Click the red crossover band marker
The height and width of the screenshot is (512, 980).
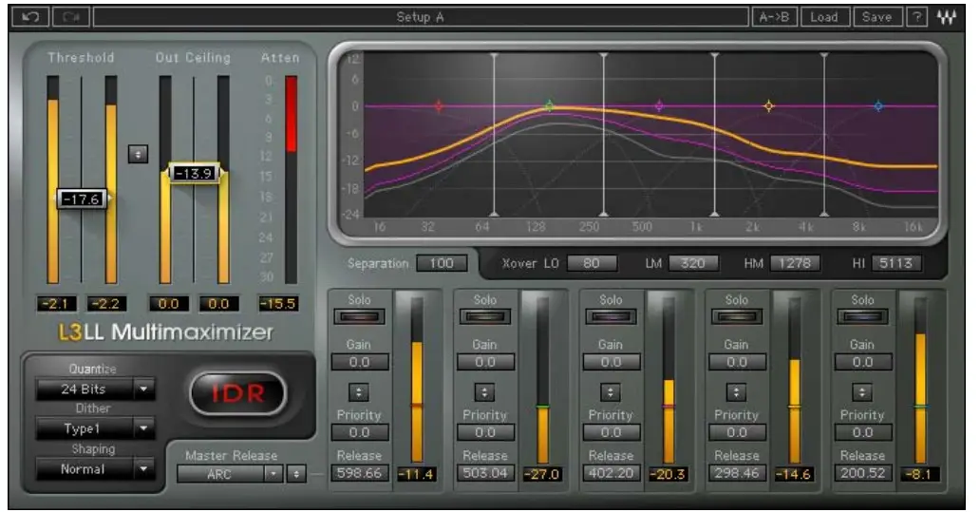[x=439, y=106]
